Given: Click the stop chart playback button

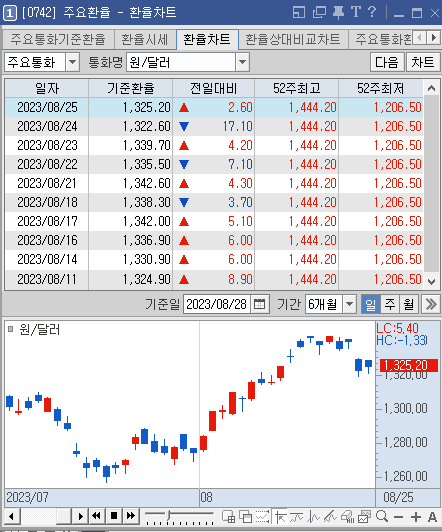Looking at the screenshot, I should pos(114,516).
